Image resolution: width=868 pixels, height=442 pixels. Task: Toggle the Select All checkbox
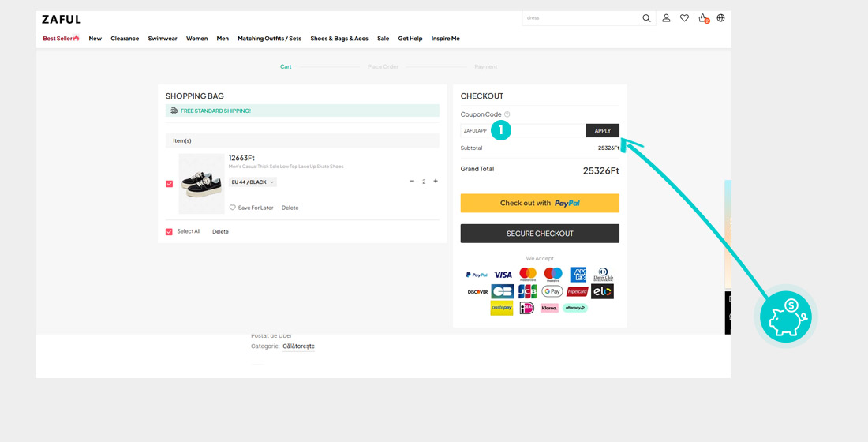170,231
